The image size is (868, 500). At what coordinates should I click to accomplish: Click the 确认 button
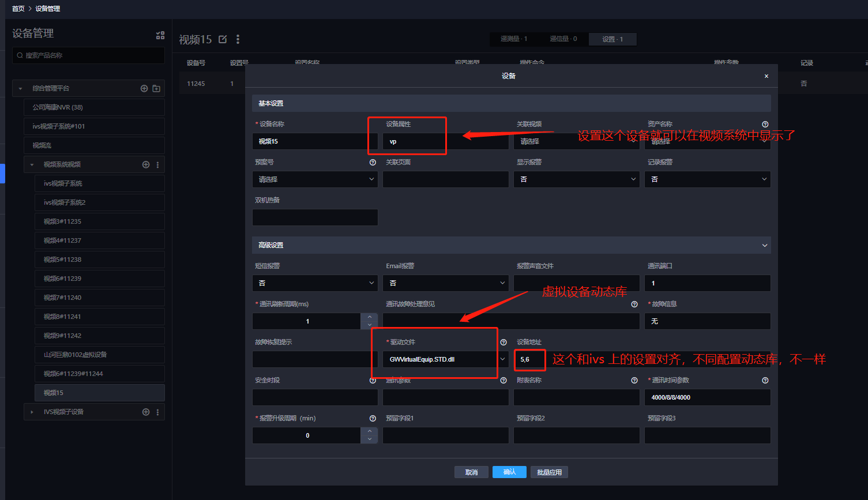(509, 472)
